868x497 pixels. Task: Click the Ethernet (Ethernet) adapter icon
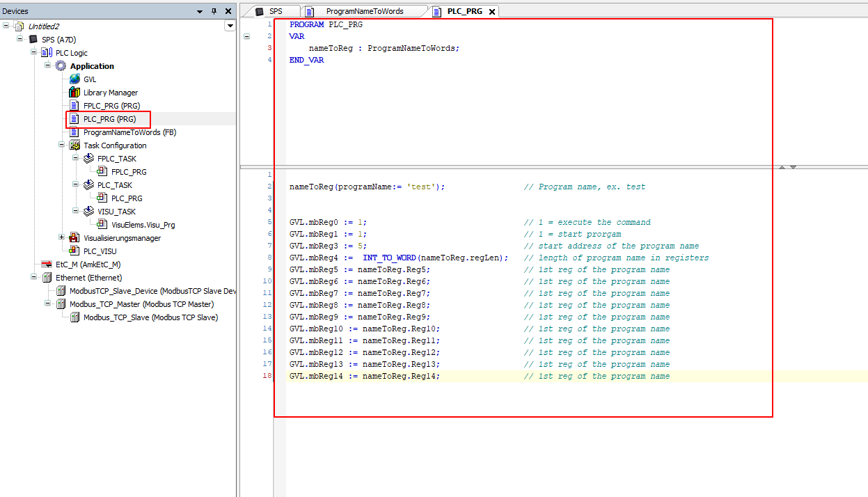[47, 278]
